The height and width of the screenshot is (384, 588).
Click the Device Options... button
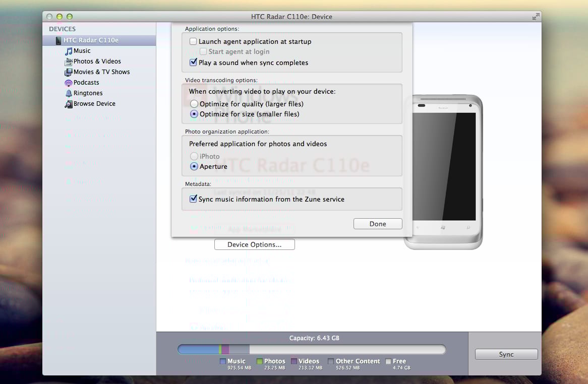[x=254, y=244]
